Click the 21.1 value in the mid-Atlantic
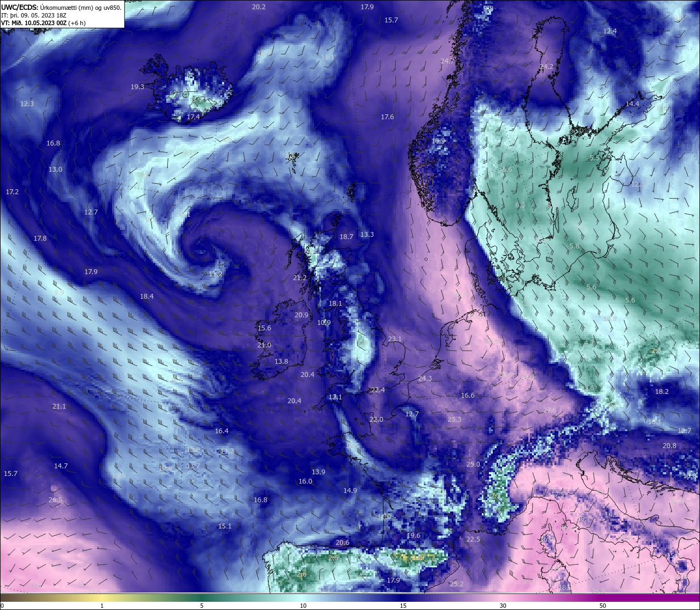Image resolution: width=700 pixels, height=610 pixels. 59,406
